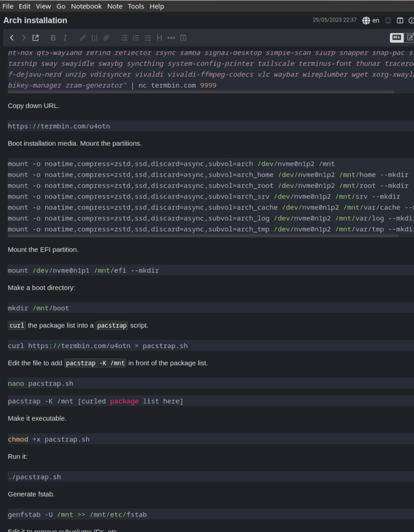Viewport: 414px width, 532px height.
Task: Click the 'Run it:' text
Action: click(x=18, y=457)
